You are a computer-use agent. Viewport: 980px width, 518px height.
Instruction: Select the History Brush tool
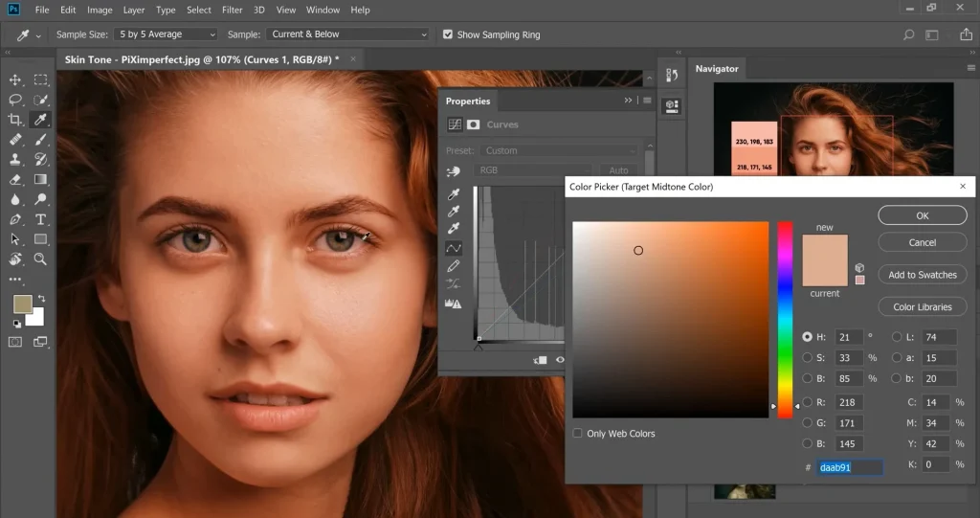pos(40,160)
